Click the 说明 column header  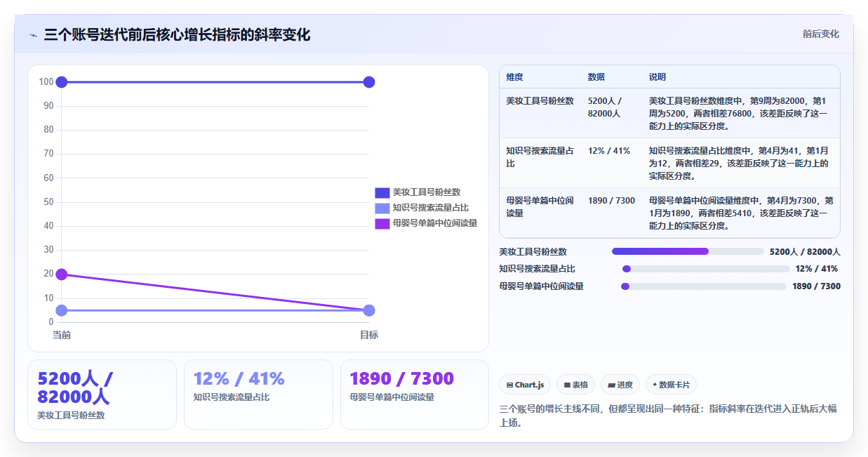point(657,77)
